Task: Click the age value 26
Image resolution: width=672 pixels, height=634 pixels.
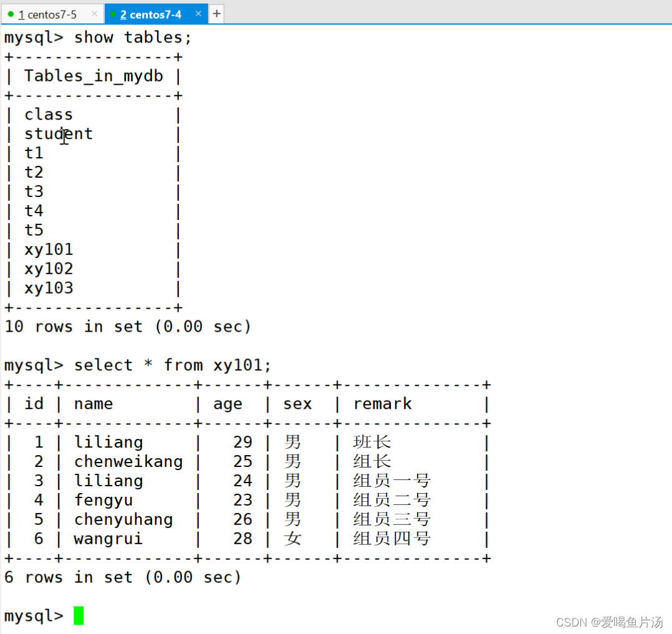Action: point(242,519)
